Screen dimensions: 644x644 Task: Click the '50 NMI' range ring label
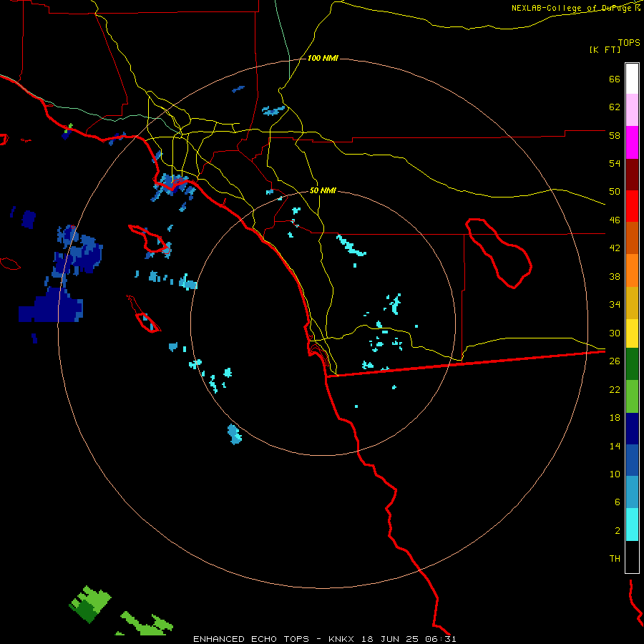point(323,190)
